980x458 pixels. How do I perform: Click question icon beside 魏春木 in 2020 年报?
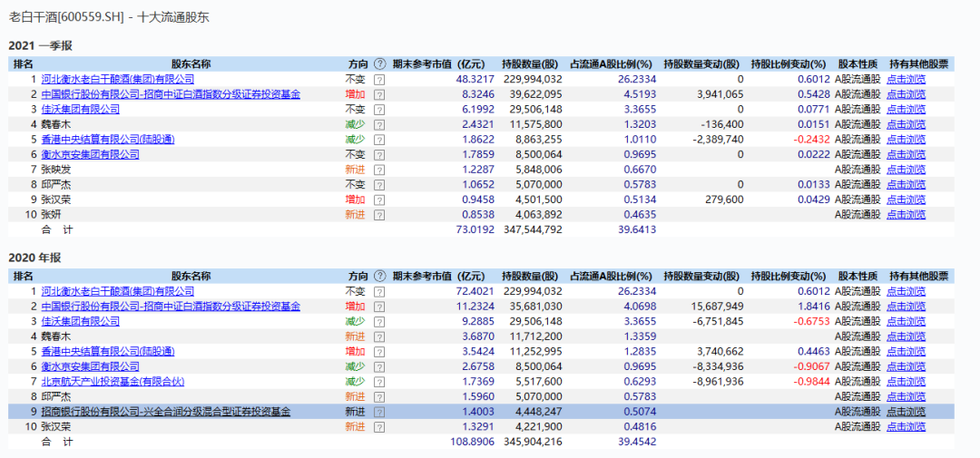coord(379,336)
